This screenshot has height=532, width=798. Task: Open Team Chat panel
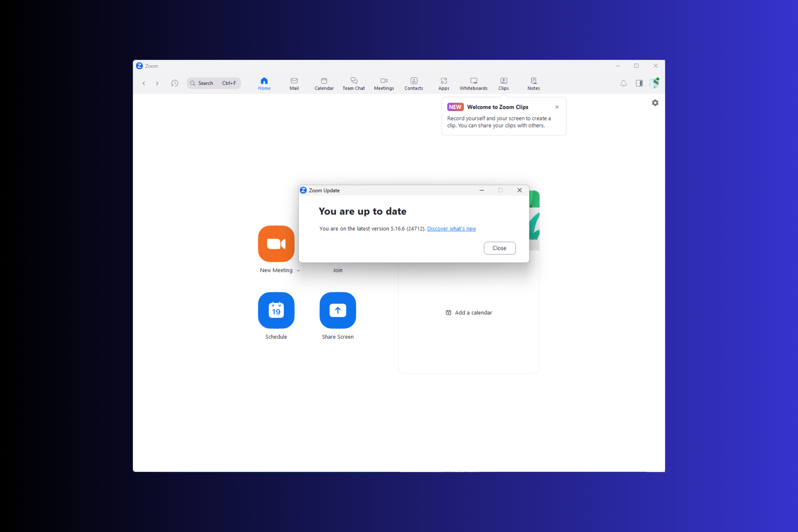pyautogui.click(x=354, y=83)
